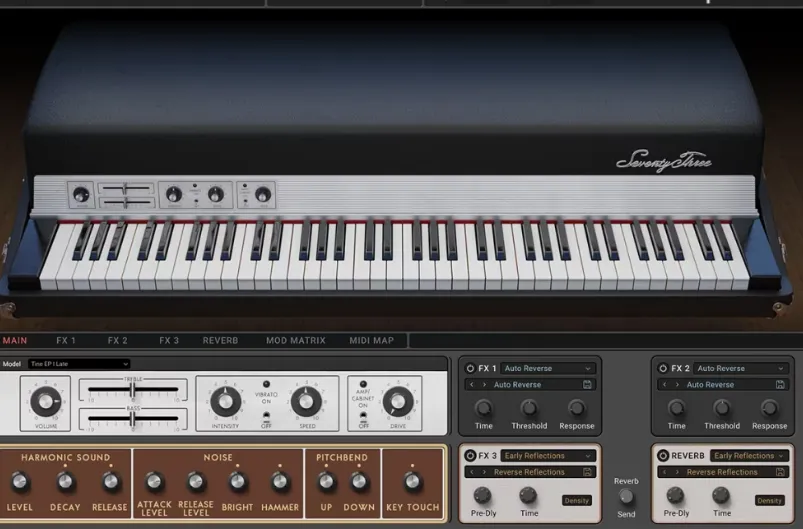The width and height of the screenshot is (803, 529).
Task: Click the FX 1 Threshold knob
Action: (x=529, y=408)
